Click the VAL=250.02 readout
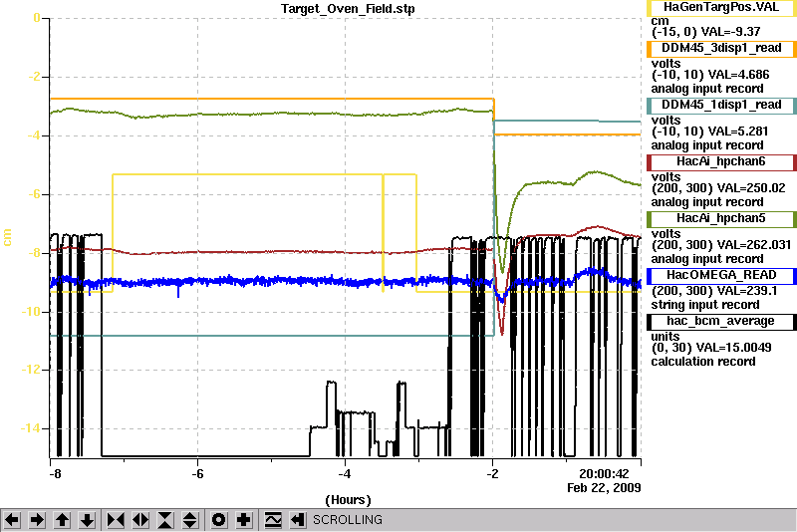 coord(753,188)
